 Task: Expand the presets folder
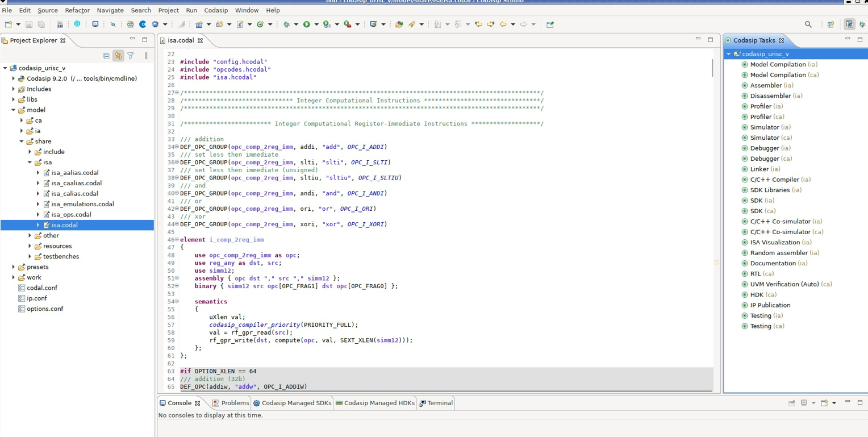point(14,267)
